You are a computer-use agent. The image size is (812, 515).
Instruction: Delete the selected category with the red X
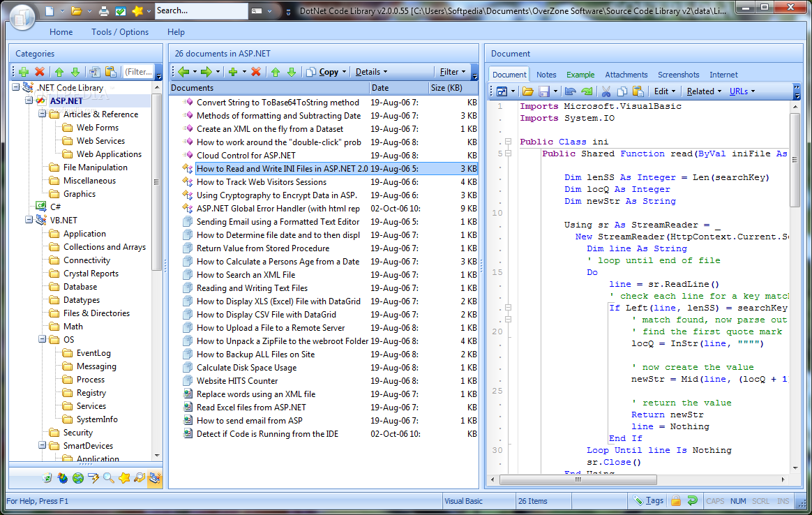39,72
